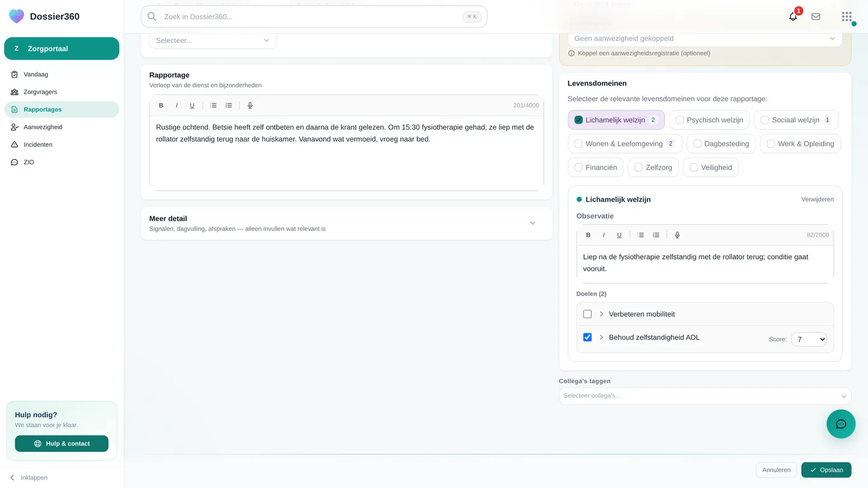Screen dimensions: 868x488
Task: Apply bold in the Rapportage editor
Action: pos(161,105)
